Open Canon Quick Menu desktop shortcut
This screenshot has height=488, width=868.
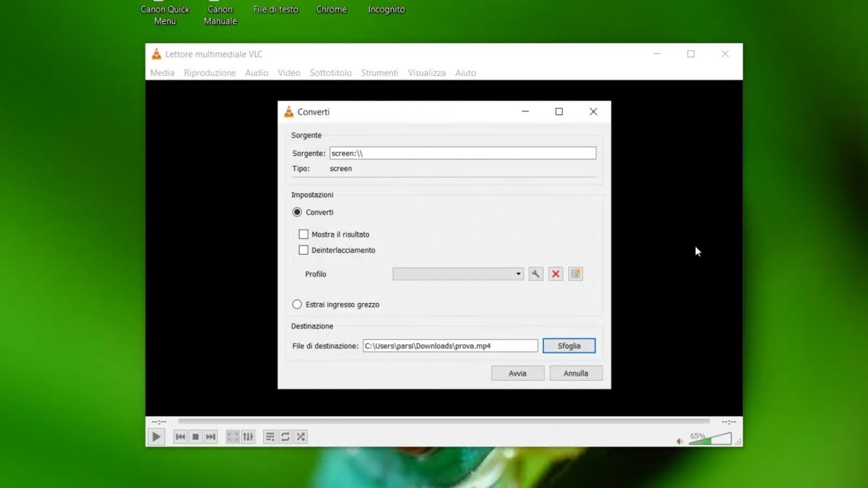tap(165, 13)
